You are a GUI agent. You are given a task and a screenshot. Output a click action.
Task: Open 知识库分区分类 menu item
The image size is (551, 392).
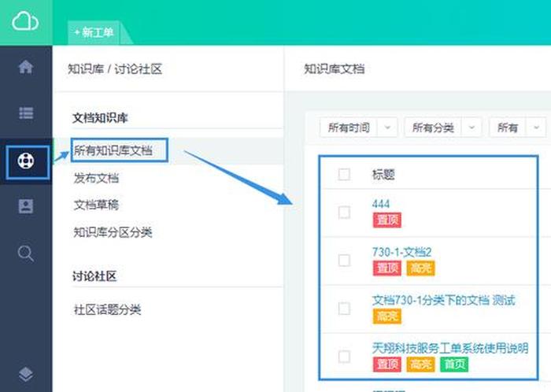pos(113,232)
